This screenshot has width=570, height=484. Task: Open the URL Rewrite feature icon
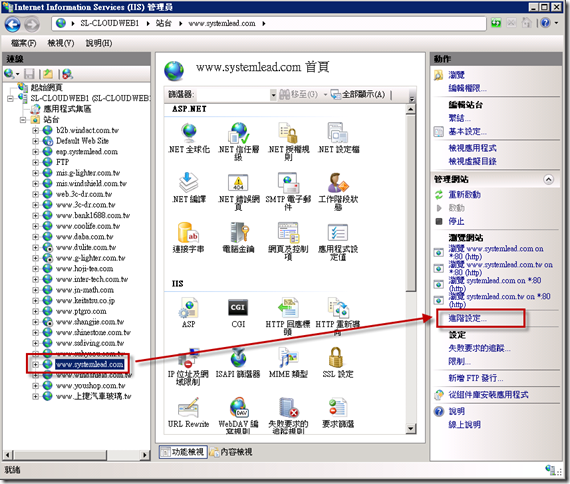[x=188, y=413]
